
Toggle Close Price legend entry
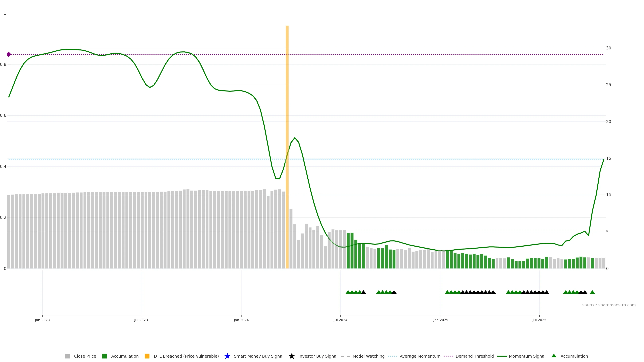[85, 356]
